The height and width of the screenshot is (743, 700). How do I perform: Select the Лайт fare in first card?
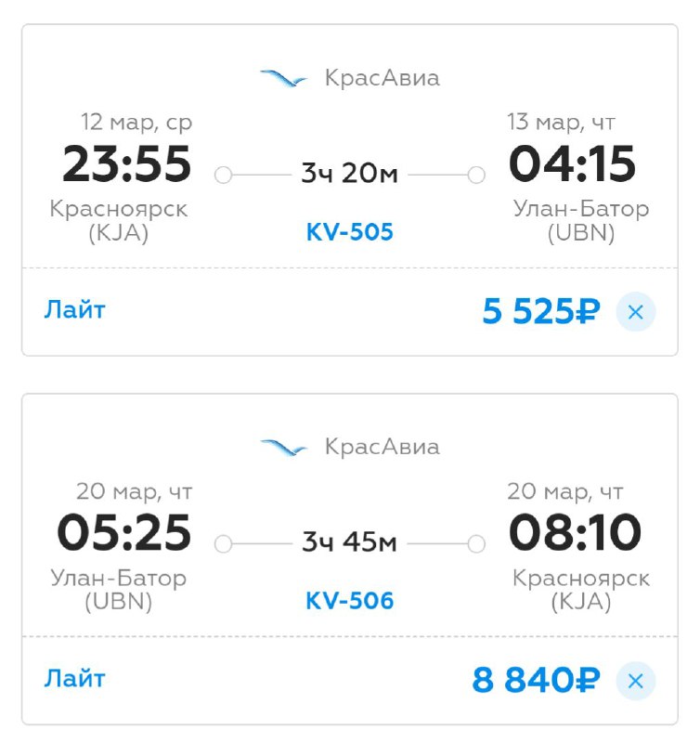(x=74, y=310)
